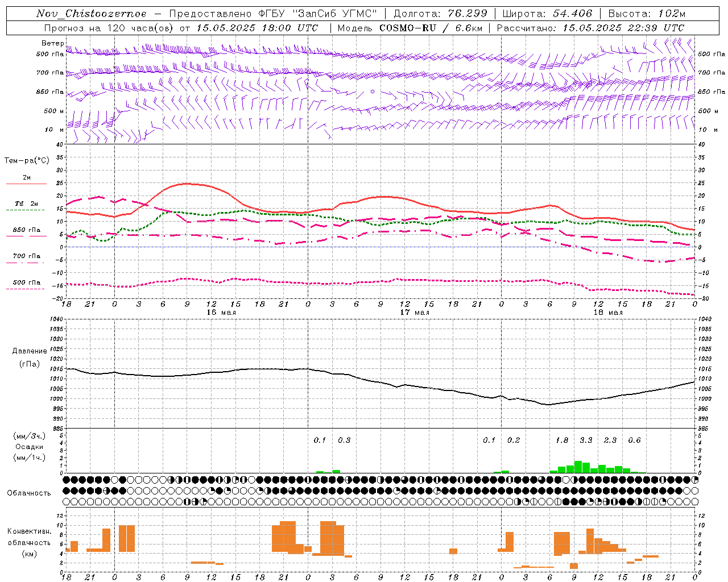Image resolution: width=728 pixels, height=582 pixels.
Task: Click the precipitation total "1.8"
Action: 562,440
